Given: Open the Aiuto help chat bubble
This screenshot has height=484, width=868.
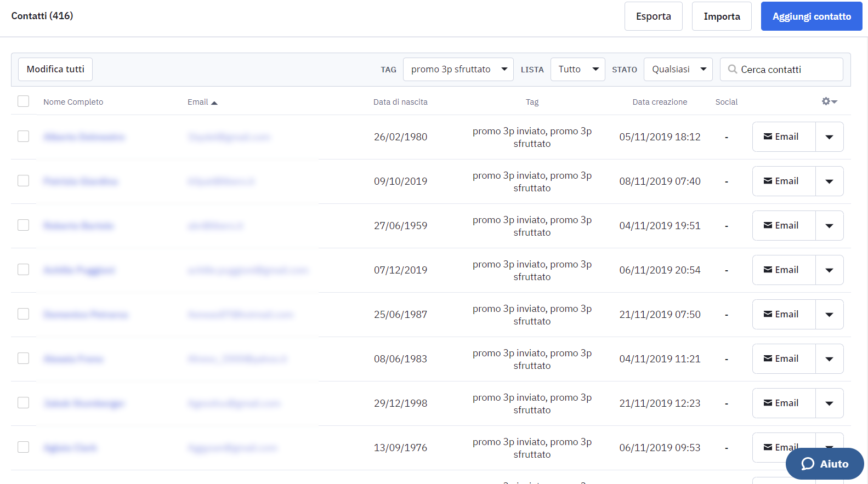Looking at the screenshot, I should pos(825,464).
